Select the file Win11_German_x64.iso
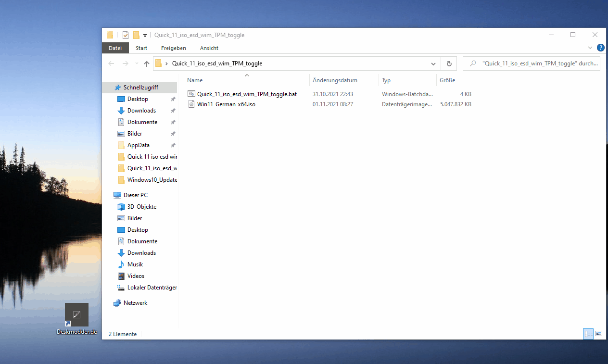This screenshot has height=364, width=608. pyautogui.click(x=226, y=104)
